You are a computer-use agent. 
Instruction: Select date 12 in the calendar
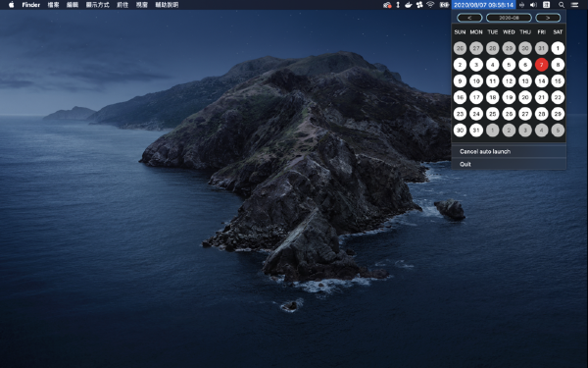click(x=509, y=80)
